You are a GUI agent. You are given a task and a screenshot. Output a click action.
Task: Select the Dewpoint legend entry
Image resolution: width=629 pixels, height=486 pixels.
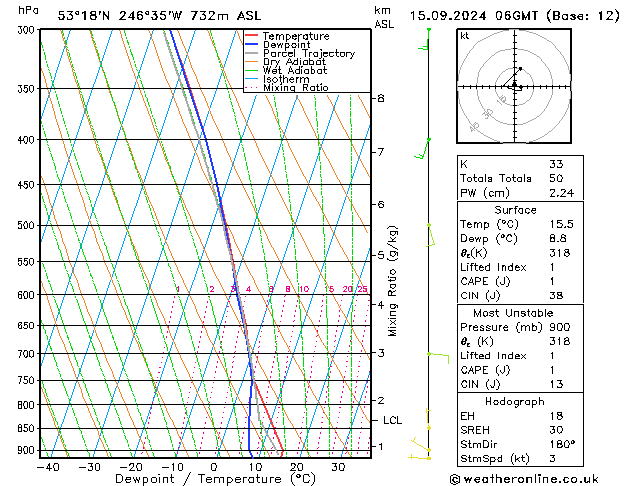(x=286, y=45)
